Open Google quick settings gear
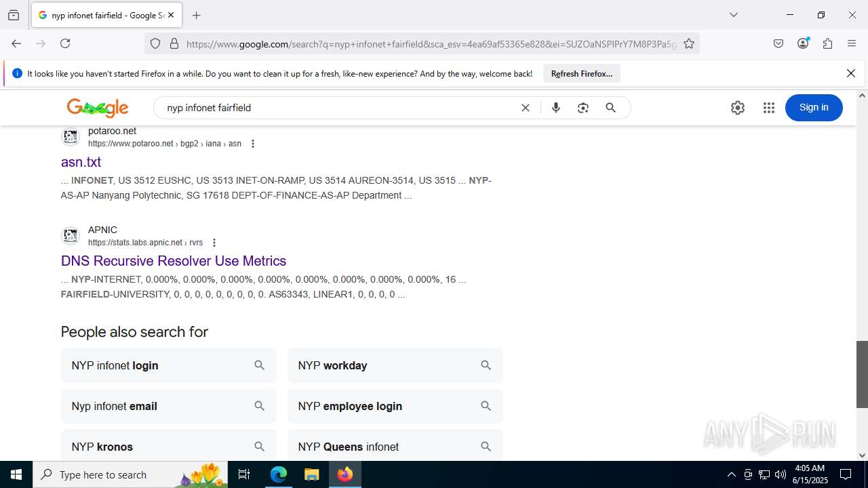The width and height of the screenshot is (868, 488). (x=738, y=108)
